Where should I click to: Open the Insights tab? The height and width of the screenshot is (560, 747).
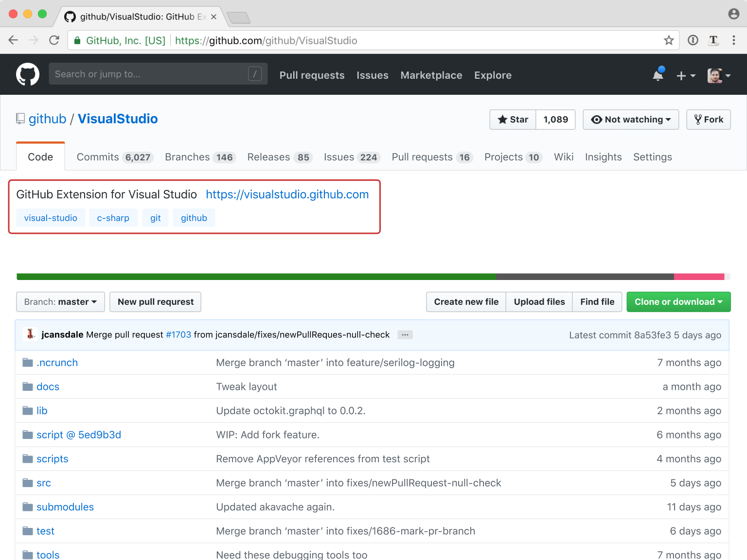tap(603, 157)
